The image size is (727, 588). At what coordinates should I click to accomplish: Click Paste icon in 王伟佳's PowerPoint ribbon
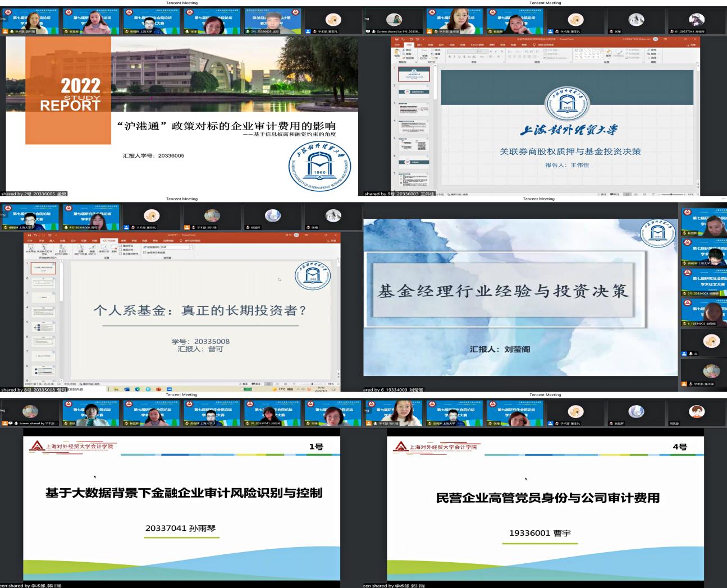pyautogui.click(x=397, y=54)
